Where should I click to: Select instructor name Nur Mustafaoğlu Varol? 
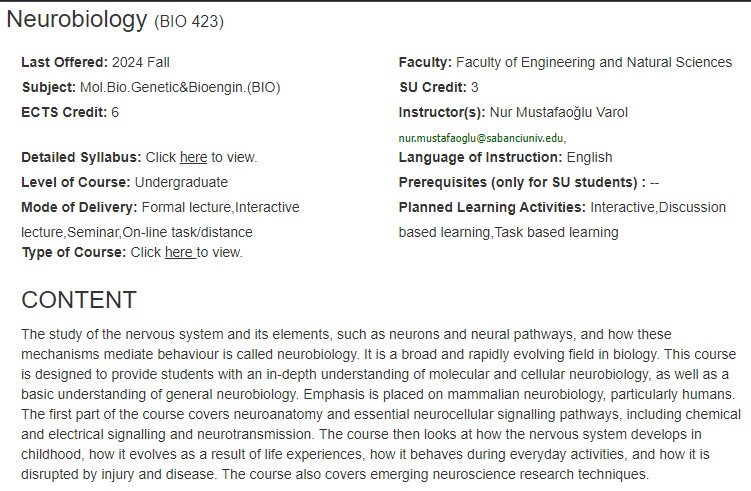tap(558, 112)
